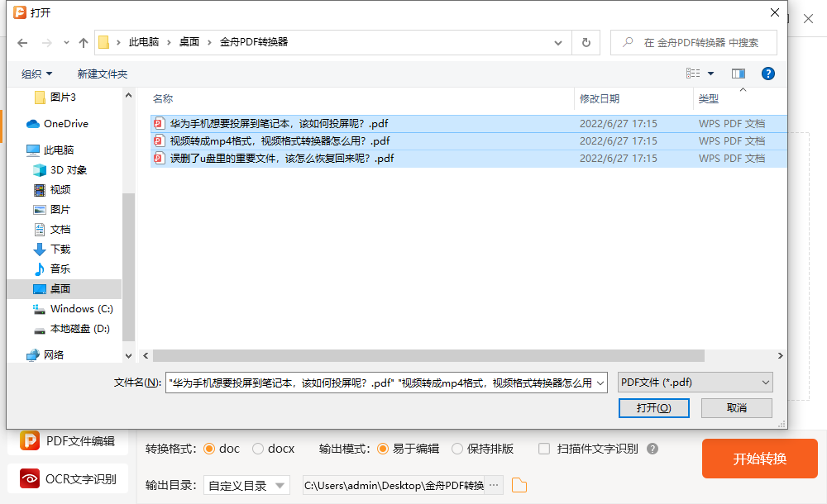Open recent locations dropdown arrow

[x=66, y=43]
